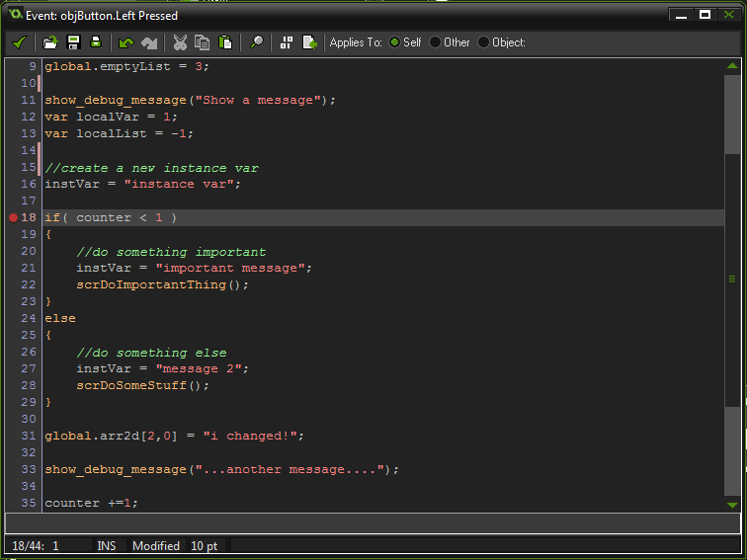Copy the selected code
The image size is (747, 560).
coord(202,42)
